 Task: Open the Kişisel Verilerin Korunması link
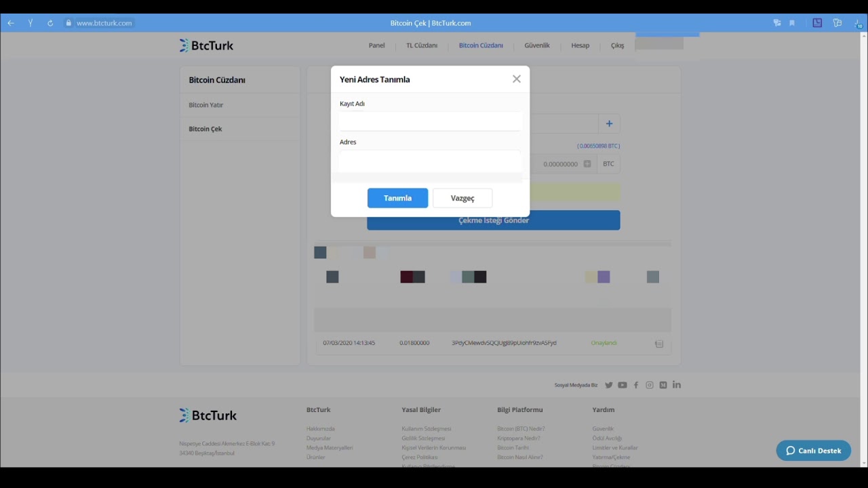[x=434, y=448]
